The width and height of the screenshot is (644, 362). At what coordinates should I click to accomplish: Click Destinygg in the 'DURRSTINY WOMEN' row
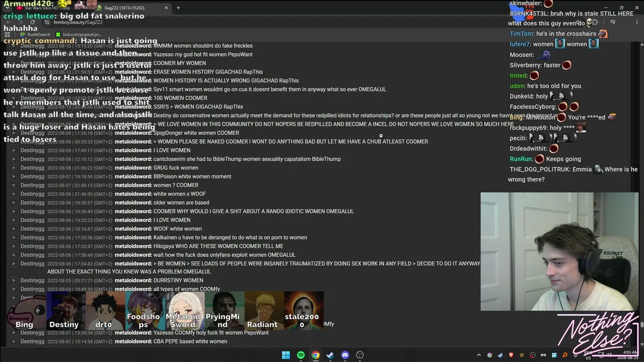[32, 281]
